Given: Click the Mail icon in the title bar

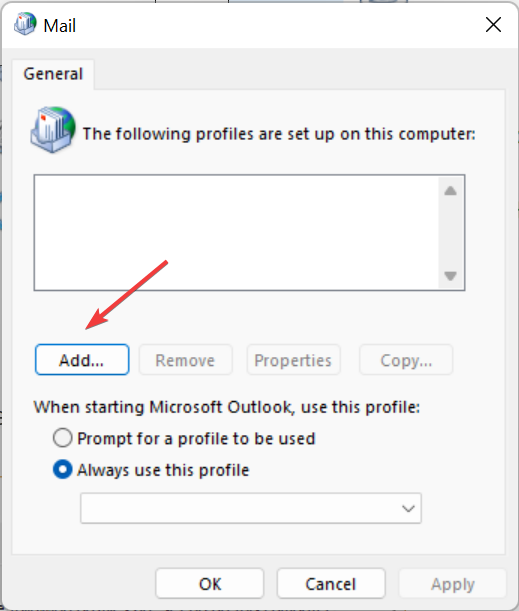Looking at the screenshot, I should (x=25, y=24).
